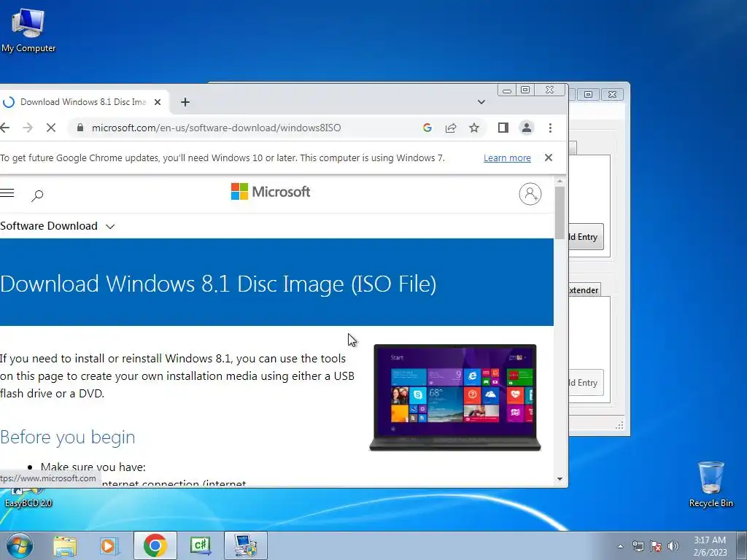747x560 pixels.
Task: Click the network tray icon
Action: point(638,546)
